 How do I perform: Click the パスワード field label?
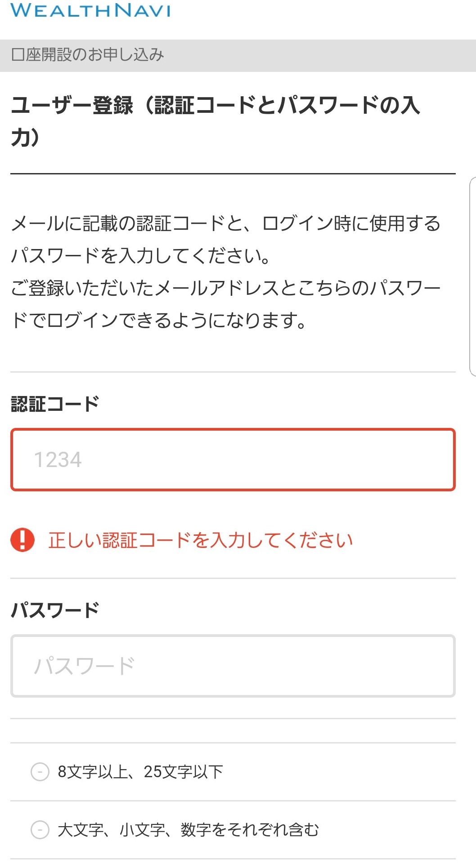tap(55, 610)
